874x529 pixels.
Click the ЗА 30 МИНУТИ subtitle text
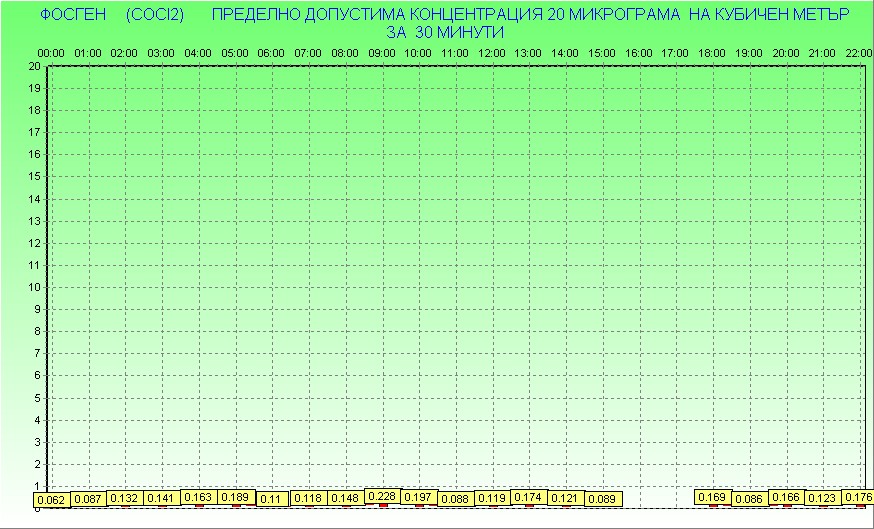click(x=444, y=31)
